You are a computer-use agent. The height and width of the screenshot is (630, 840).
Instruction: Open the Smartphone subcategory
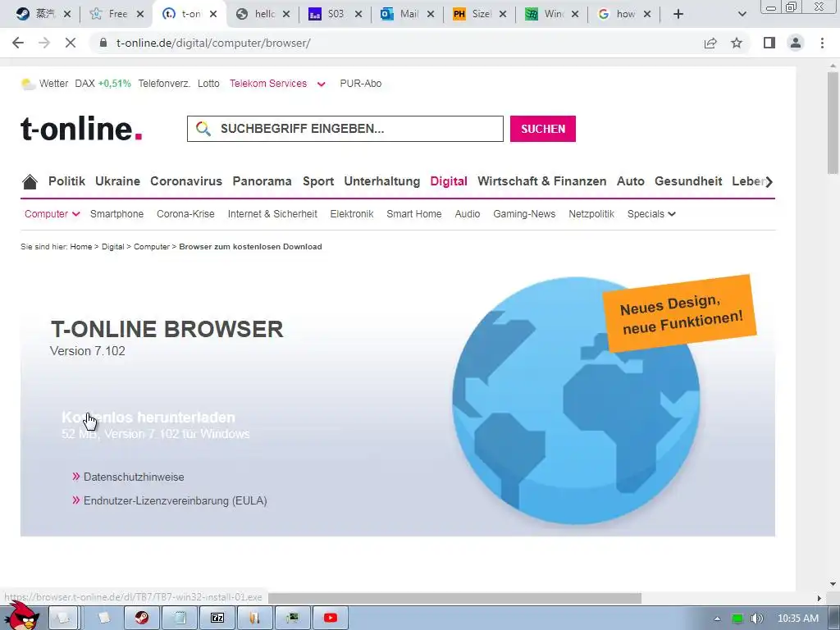(x=116, y=214)
